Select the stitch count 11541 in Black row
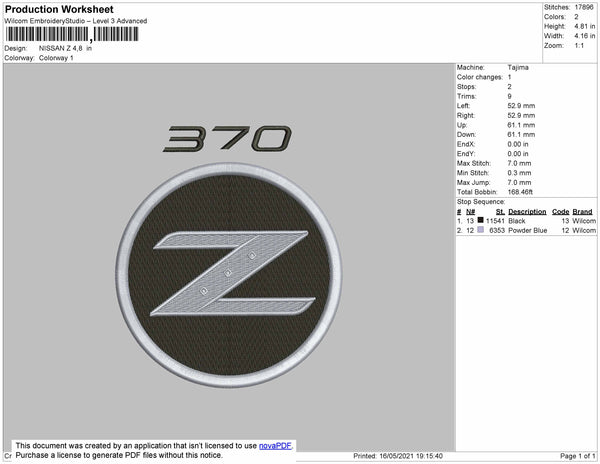This screenshot has height=464, width=600. 495,221
